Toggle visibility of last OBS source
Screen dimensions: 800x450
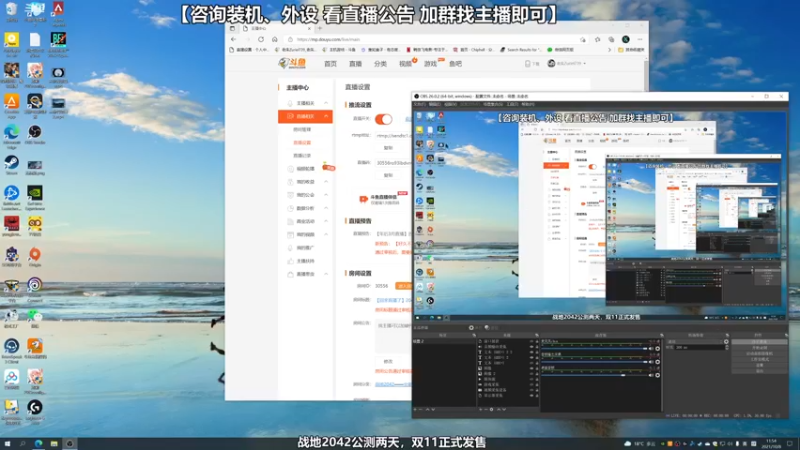[532, 395]
